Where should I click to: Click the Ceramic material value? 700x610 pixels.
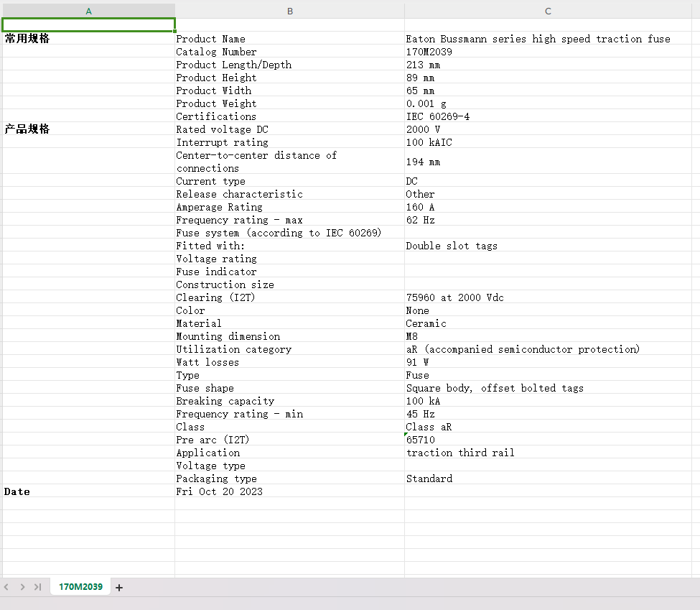coord(548,323)
